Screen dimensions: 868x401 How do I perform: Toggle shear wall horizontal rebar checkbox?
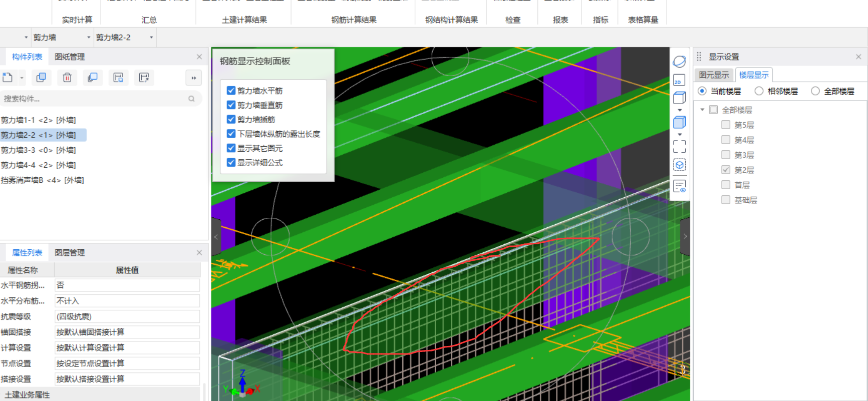(231, 91)
